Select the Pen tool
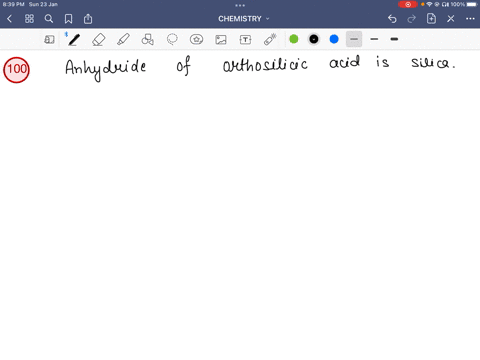 pyautogui.click(x=74, y=39)
